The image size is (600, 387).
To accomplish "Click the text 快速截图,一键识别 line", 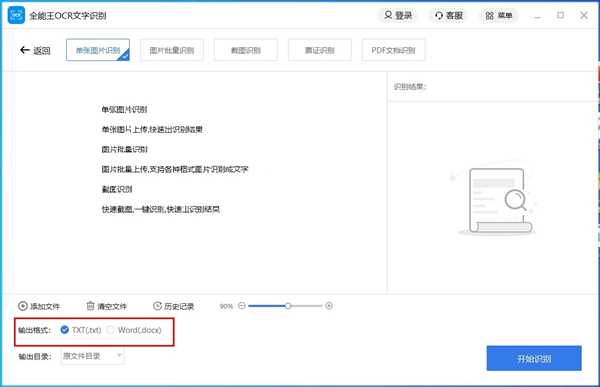I will [160, 209].
